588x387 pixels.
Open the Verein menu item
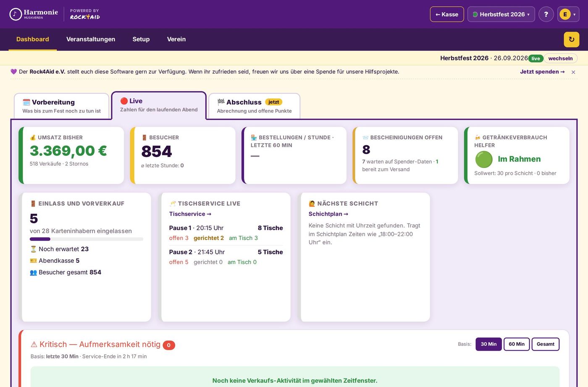click(x=176, y=39)
